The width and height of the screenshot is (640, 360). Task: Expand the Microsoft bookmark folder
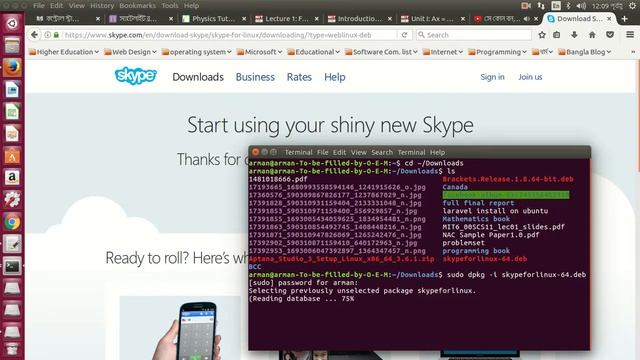pyautogui.click(x=260, y=52)
